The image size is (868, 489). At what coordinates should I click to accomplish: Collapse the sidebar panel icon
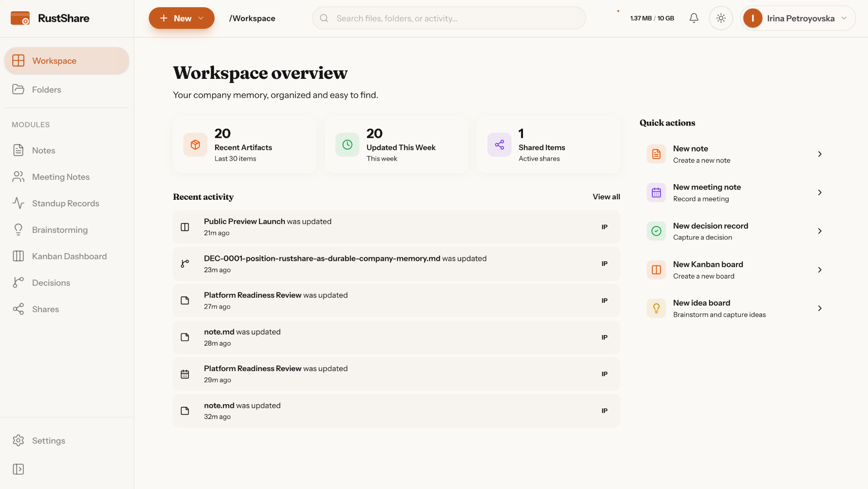[18, 469]
